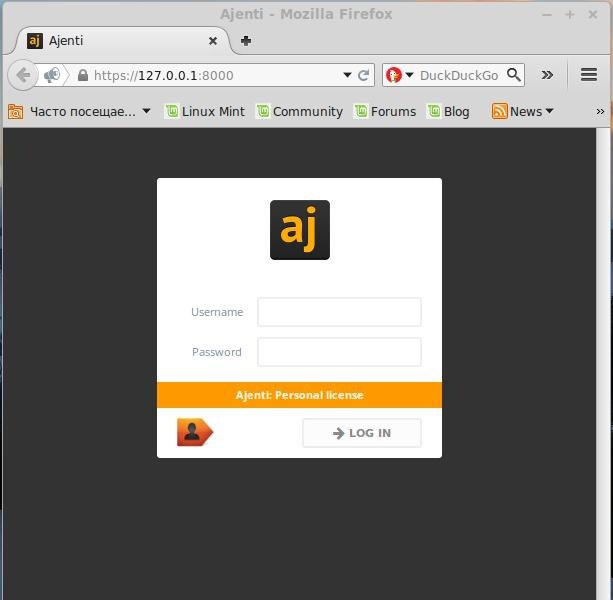The image size is (613, 600).
Task: Minimize the Firefox window
Action: click(547, 15)
